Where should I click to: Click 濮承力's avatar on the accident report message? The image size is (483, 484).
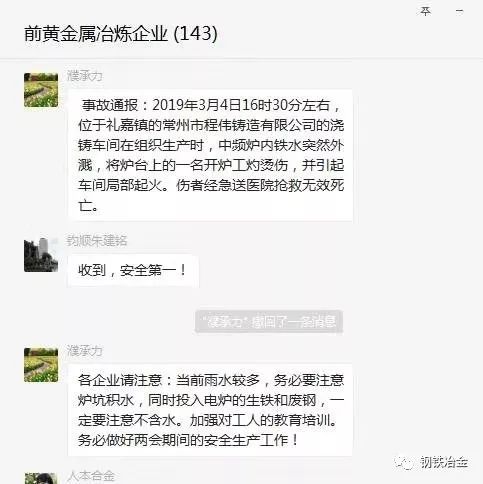[41, 90]
